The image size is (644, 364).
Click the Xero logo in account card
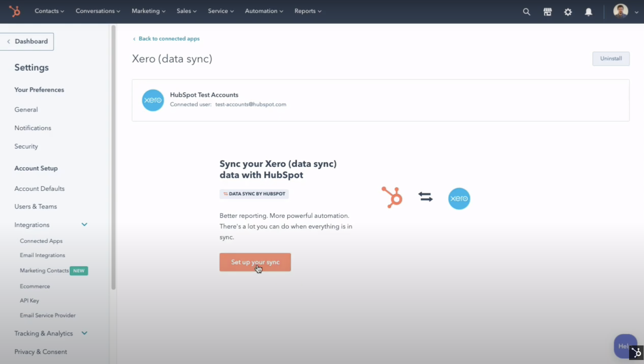pos(153,100)
